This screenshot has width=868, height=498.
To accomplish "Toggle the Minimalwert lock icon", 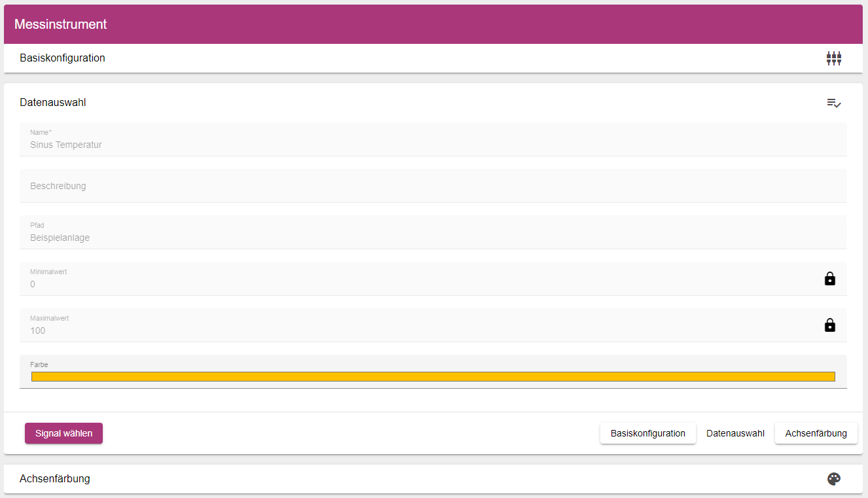I will (829, 279).
